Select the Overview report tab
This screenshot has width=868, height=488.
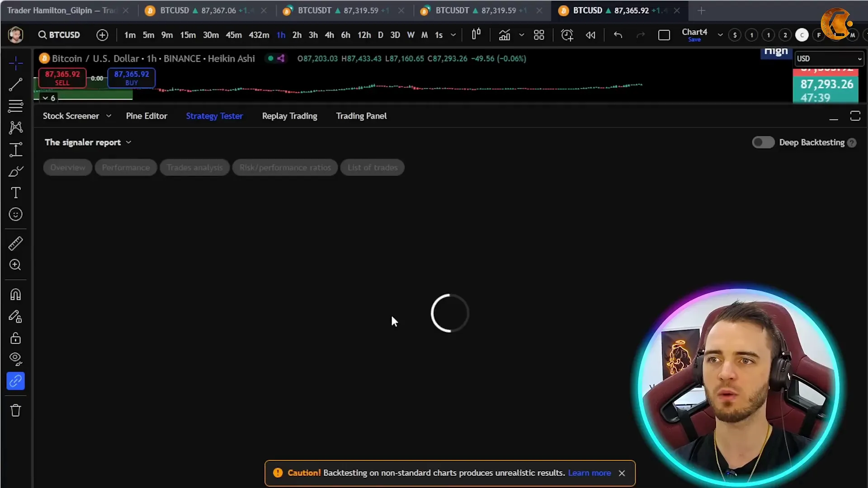click(x=67, y=168)
